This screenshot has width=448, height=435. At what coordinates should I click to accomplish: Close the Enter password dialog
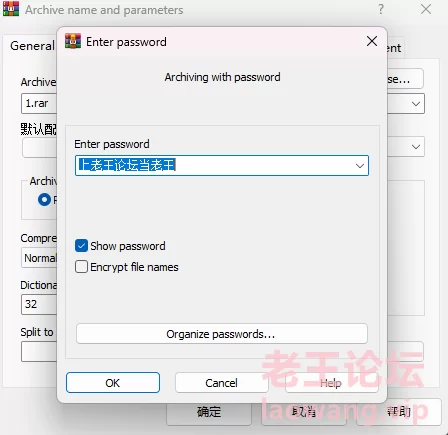[372, 41]
